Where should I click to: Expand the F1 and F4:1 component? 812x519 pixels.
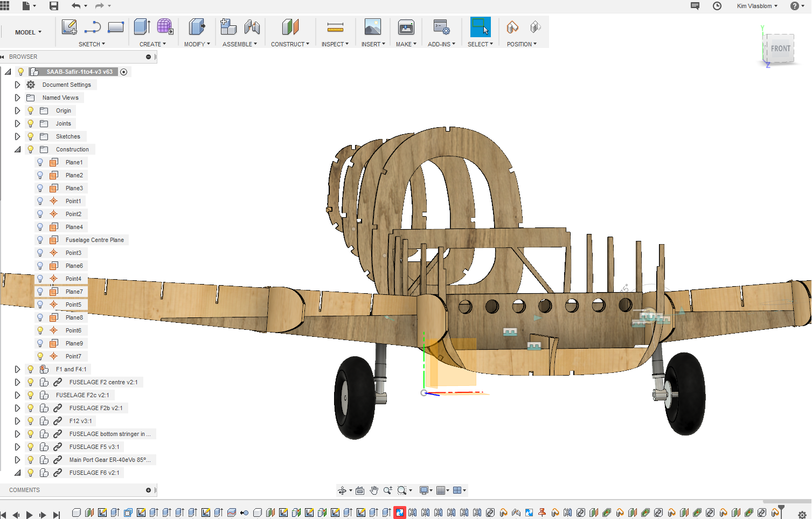pyautogui.click(x=17, y=369)
